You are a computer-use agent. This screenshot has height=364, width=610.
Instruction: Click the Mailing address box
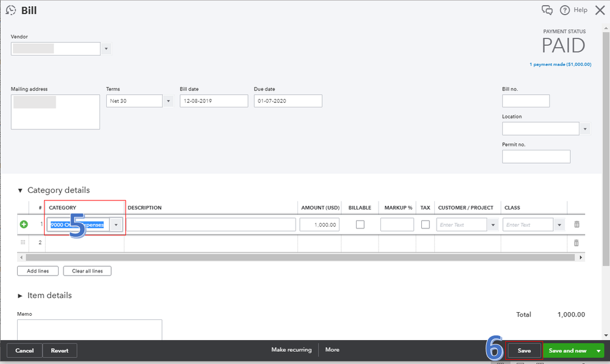coord(55,112)
